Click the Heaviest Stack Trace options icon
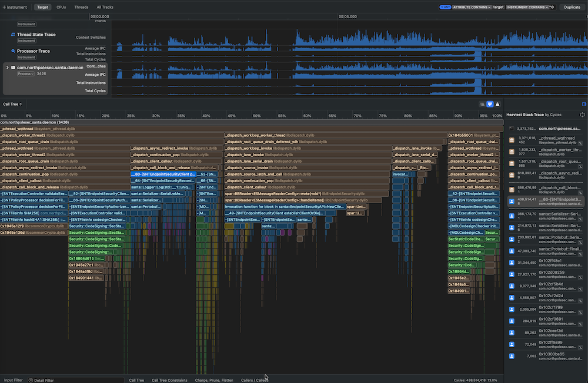Viewport: 588px width, 383px height. point(582,115)
